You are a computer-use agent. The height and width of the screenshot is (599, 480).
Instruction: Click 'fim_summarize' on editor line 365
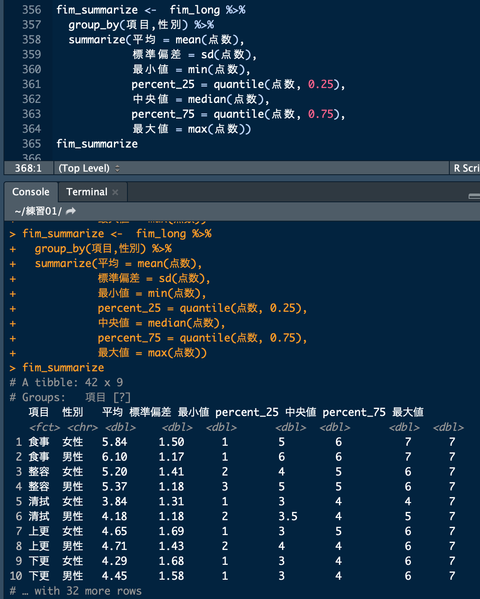point(97,144)
